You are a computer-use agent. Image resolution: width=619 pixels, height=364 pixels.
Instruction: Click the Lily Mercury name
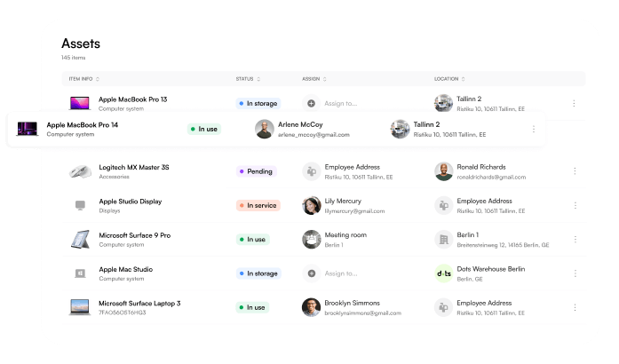pos(343,201)
